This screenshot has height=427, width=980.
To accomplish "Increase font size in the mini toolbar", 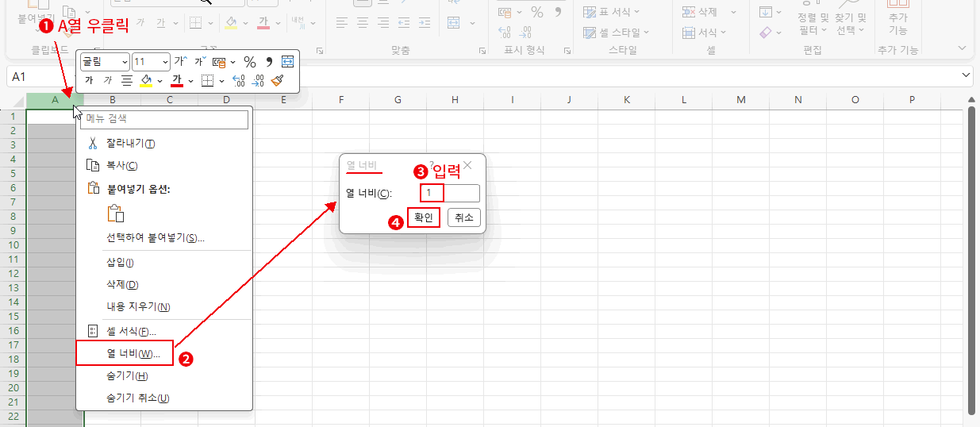I will coord(180,62).
